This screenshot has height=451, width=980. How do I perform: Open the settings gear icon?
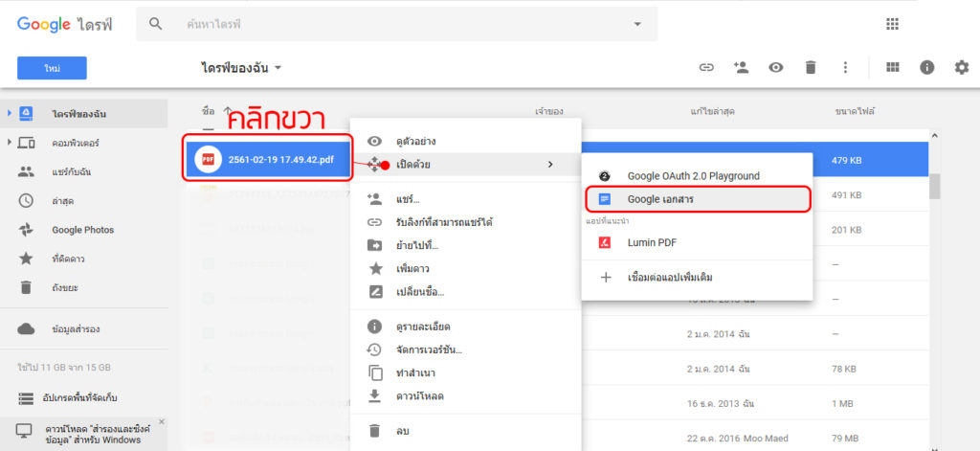click(961, 68)
